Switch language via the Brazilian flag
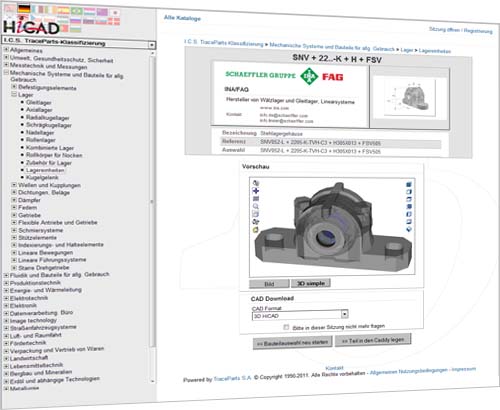 76,11
